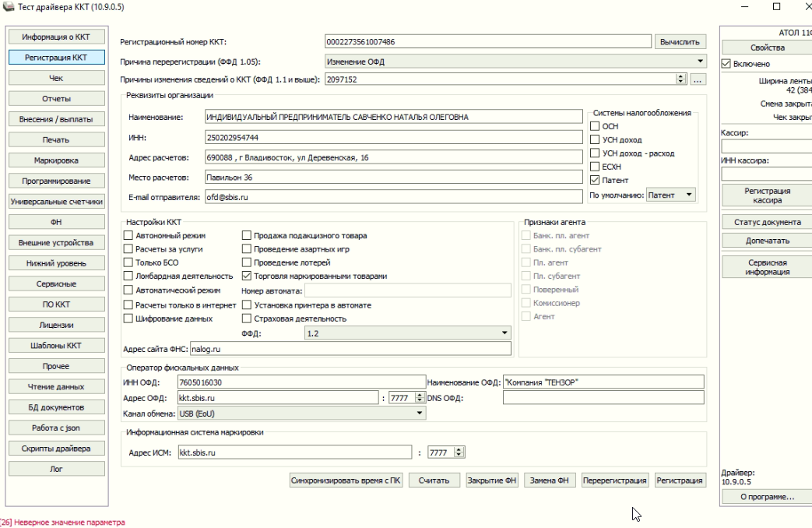Open the По умолчанию taxation dropdown

670,195
